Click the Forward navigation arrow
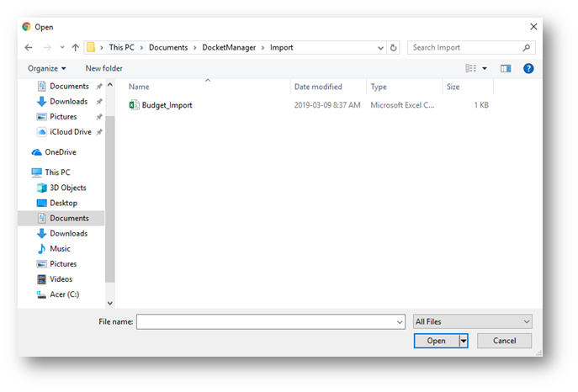 tap(47, 47)
